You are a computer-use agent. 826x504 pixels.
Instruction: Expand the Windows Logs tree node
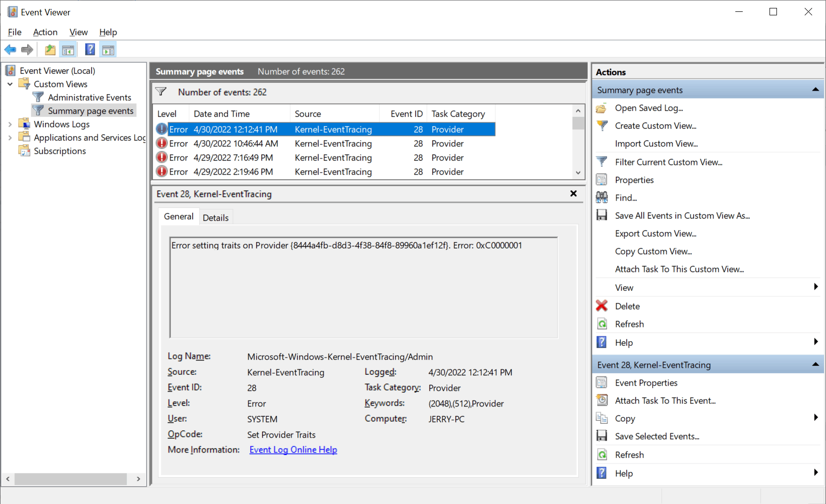[x=10, y=124]
